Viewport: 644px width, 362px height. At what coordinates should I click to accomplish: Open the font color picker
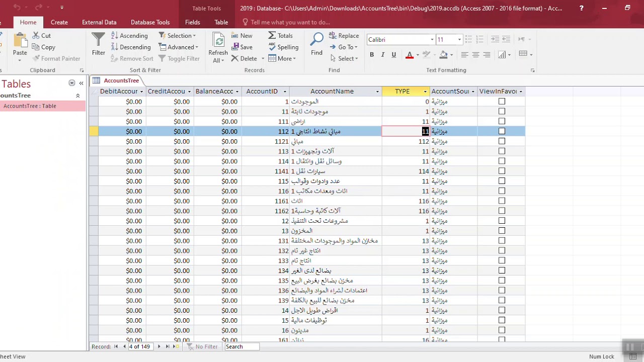[x=419, y=55]
